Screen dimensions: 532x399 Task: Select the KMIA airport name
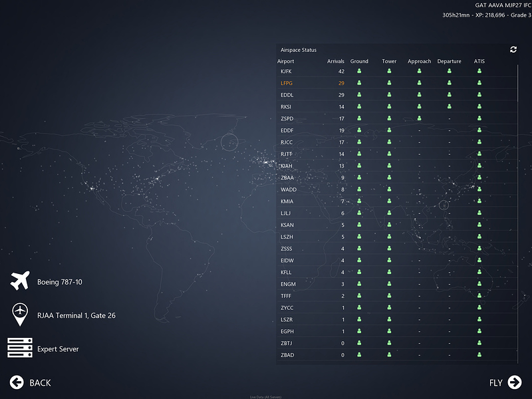pos(287,201)
